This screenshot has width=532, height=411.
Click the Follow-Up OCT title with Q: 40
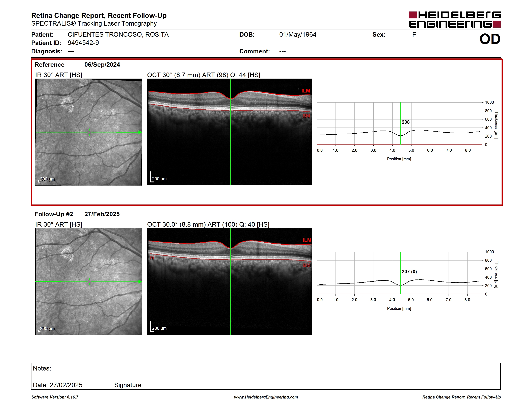tap(208, 224)
